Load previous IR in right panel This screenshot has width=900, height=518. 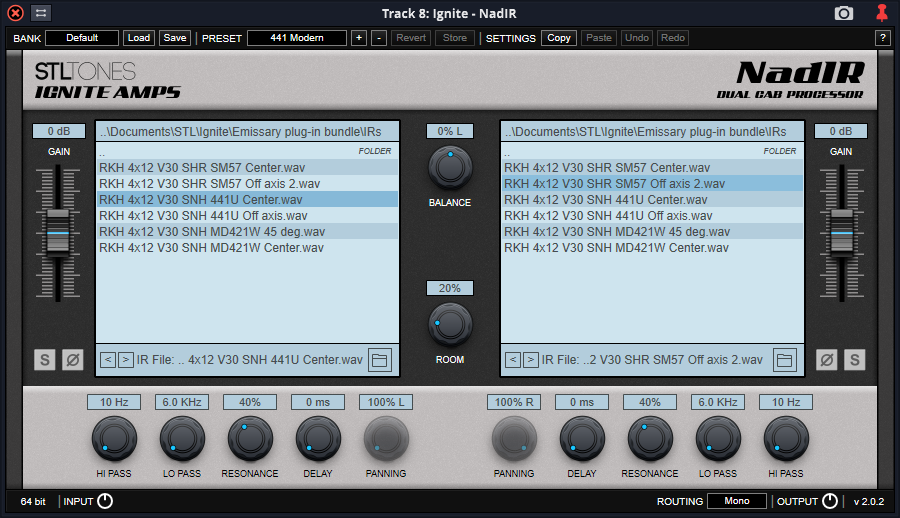pyautogui.click(x=513, y=360)
